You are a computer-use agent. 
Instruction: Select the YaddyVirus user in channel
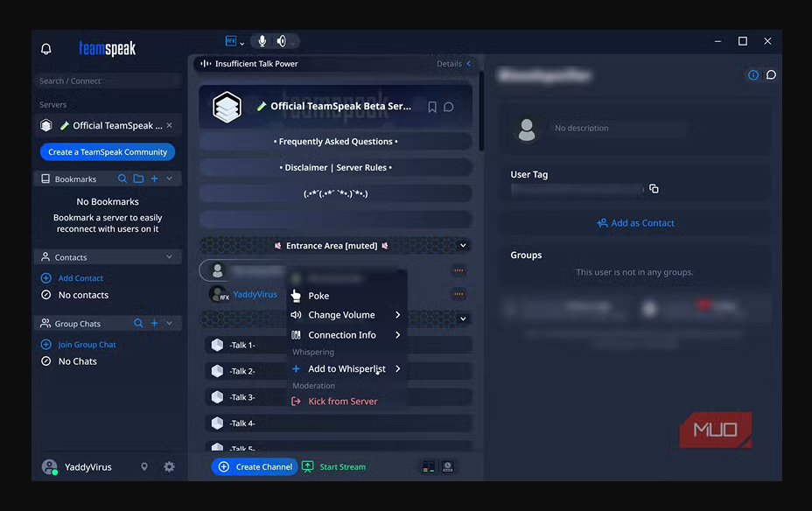point(255,294)
